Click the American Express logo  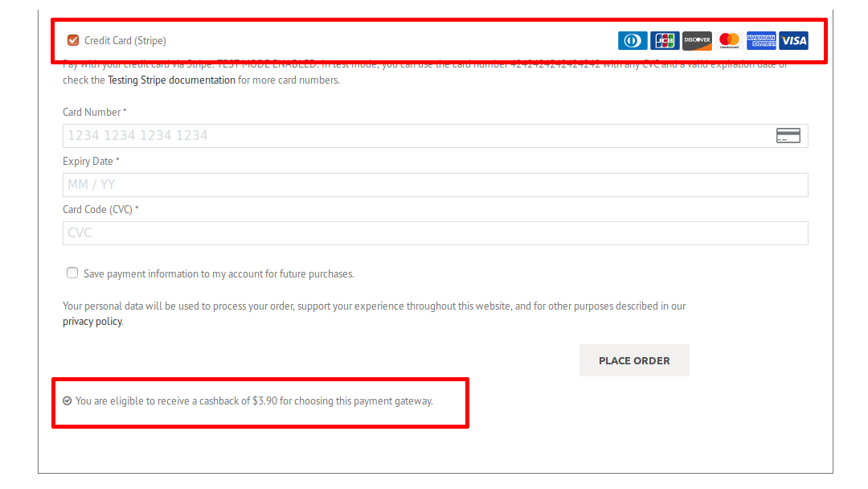click(x=761, y=40)
